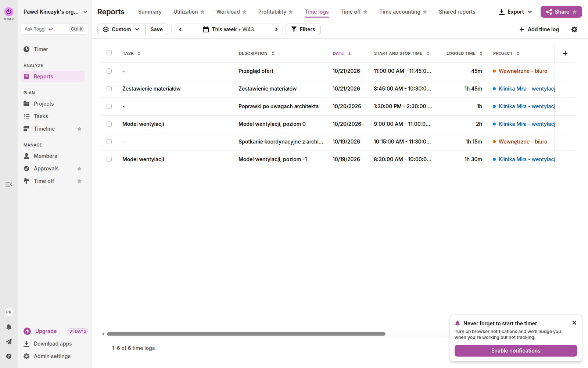Click the horizontal scrollbar of the table
Image resolution: width=588 pixels, height=368 pixels.
coord(246,334)
